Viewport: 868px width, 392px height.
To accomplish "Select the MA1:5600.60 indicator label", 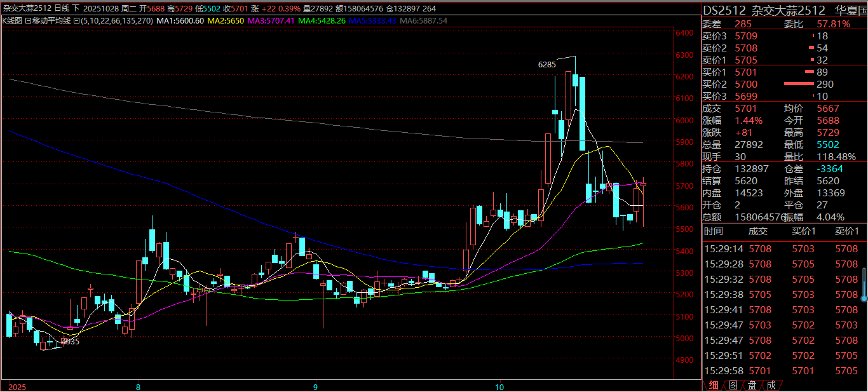I will point(180,20).
